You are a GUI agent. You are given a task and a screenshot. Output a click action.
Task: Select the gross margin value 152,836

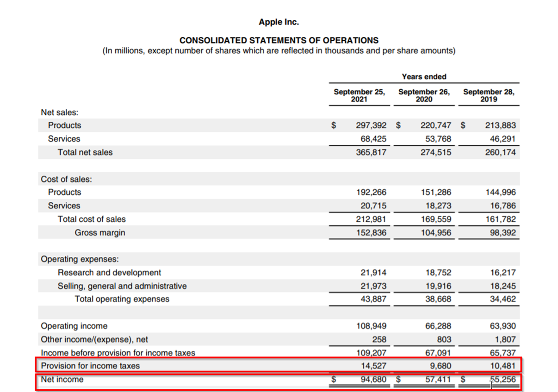point(371,233)
